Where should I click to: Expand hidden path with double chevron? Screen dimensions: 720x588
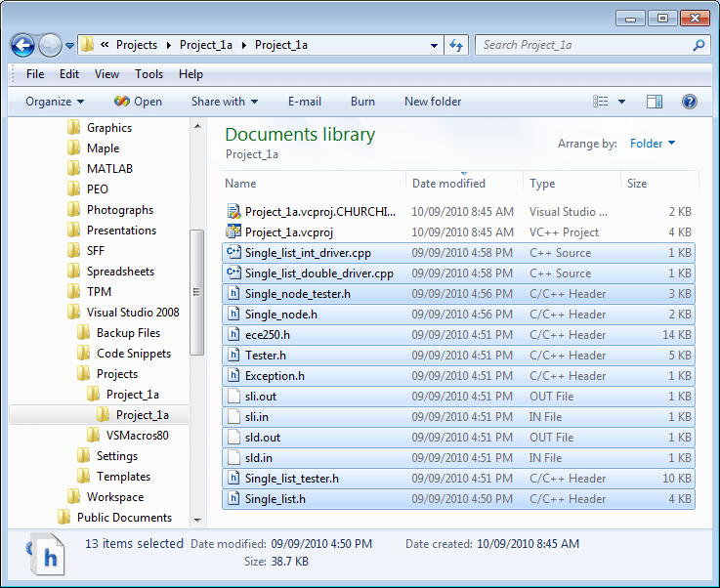[x=105, y=45]
